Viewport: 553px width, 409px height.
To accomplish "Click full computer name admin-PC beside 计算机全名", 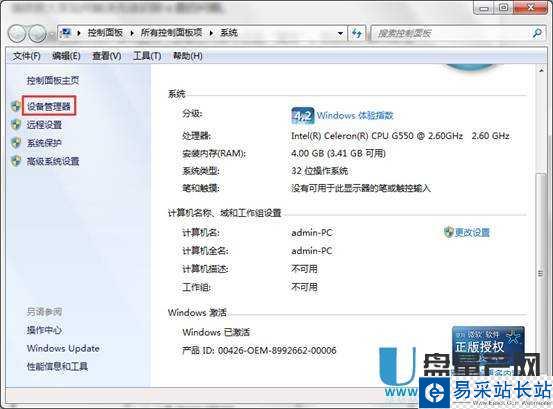I will click(x=312, y=251).
